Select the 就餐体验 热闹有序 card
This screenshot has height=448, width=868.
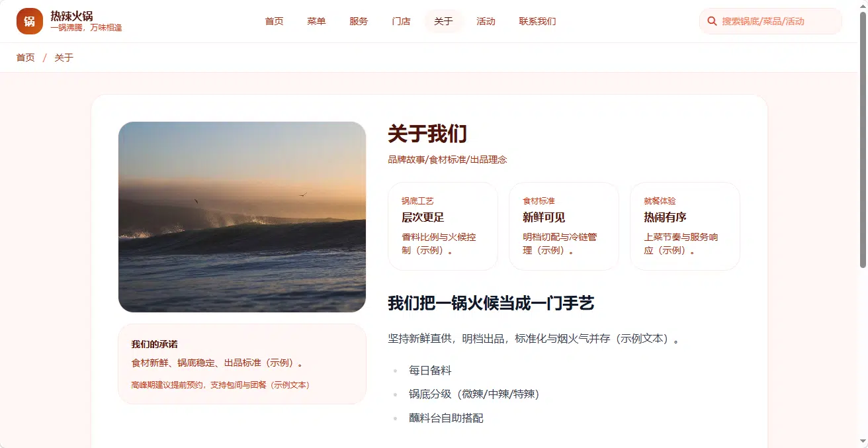685,226
